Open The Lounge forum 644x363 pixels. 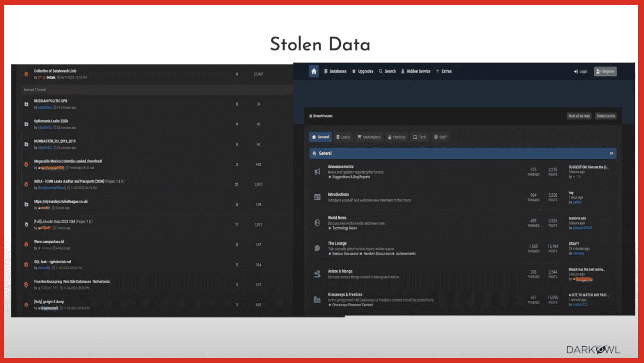click(x=337, y=243)
